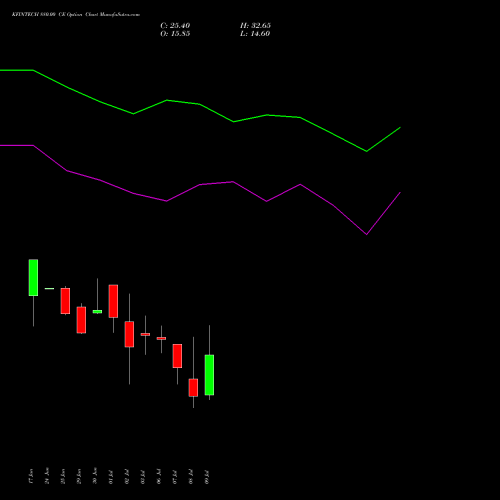Viewport: 500px width, 500px height.
Task: Select the 08 Jul date label
Action: tap(191, 477)
